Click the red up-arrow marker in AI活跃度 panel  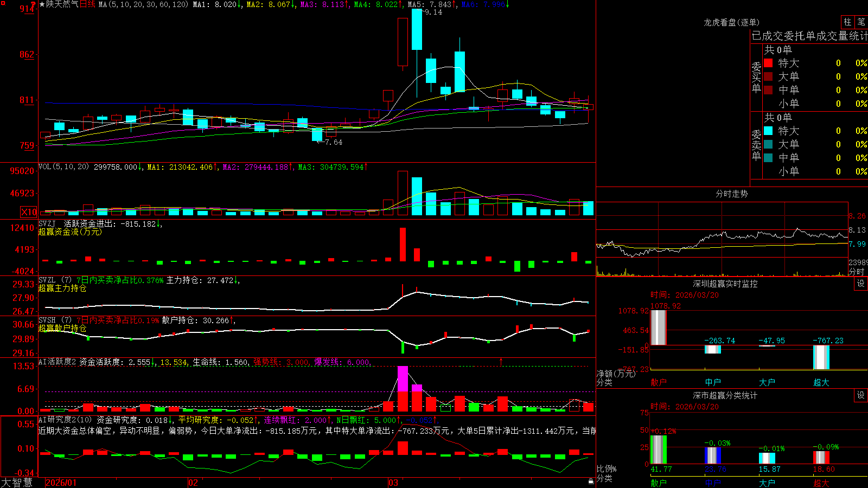click(x=501, y=361)
